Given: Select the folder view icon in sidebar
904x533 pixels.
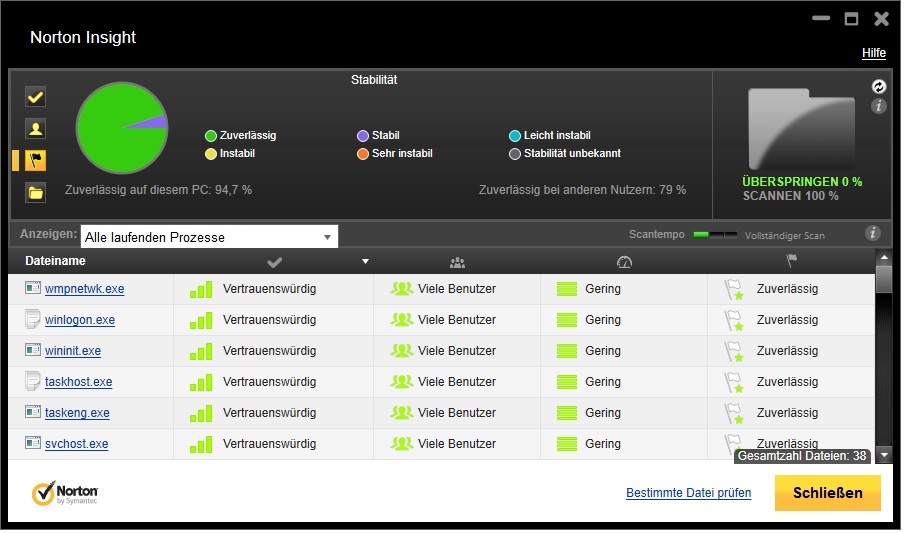Looking at the screenshot, I should (x=36, y=193).
